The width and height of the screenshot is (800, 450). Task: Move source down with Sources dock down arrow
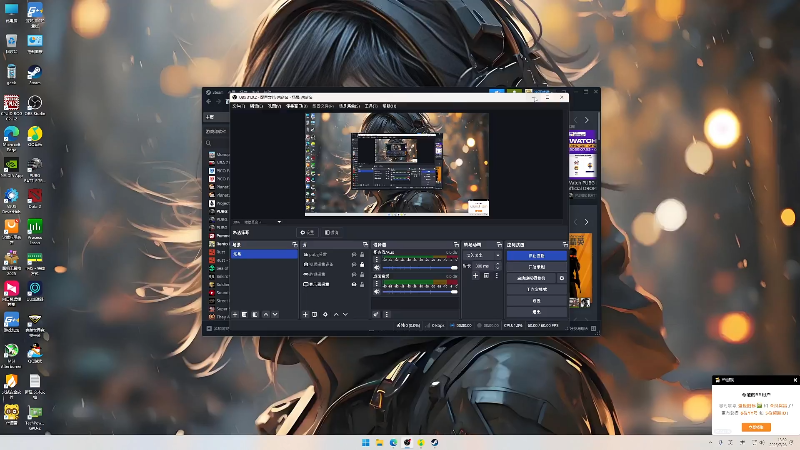pyautogui.click(x=345, y=314)
